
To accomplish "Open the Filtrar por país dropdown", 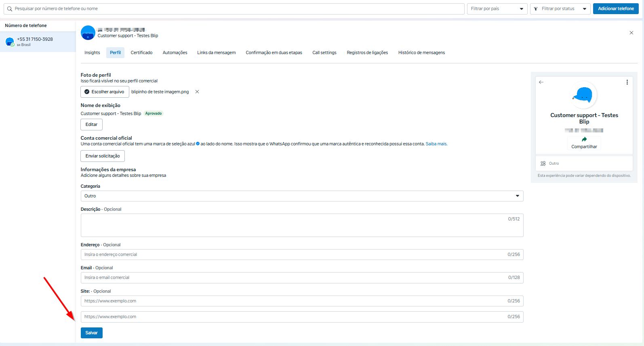I will coord(497,9).
